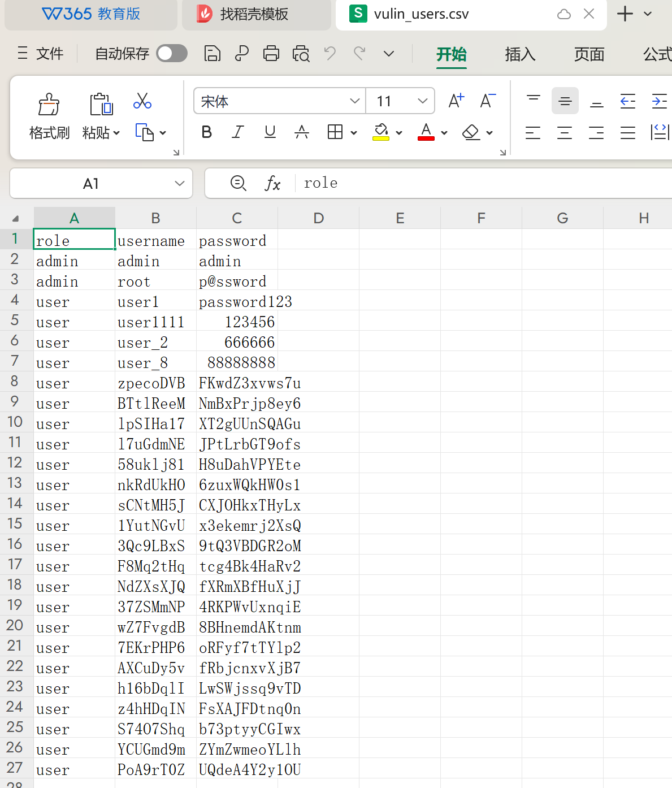Click the increase font size icon

(x=456, y=101)
